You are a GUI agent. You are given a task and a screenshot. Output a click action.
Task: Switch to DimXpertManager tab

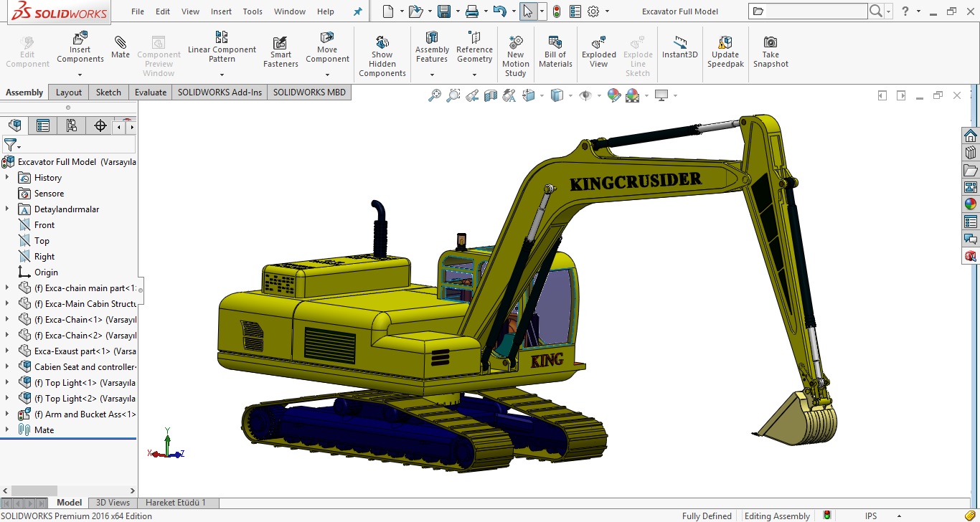(100, 126)
